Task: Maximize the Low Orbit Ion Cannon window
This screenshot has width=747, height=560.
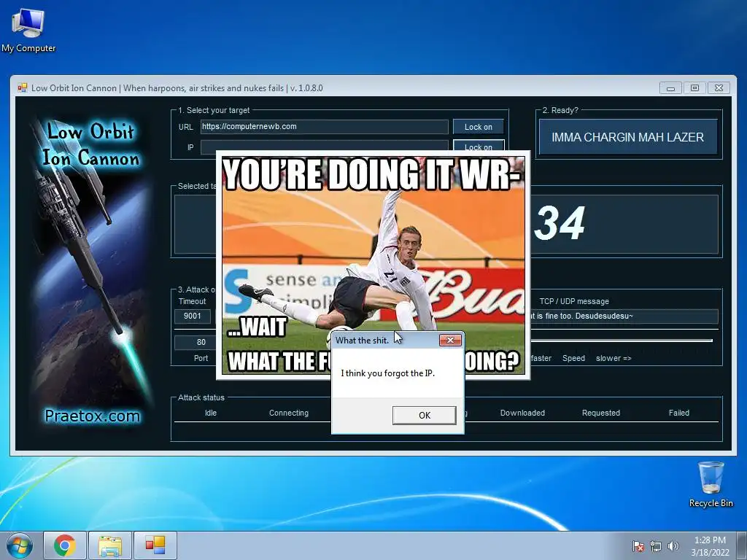Action: [x=694, y=88]
